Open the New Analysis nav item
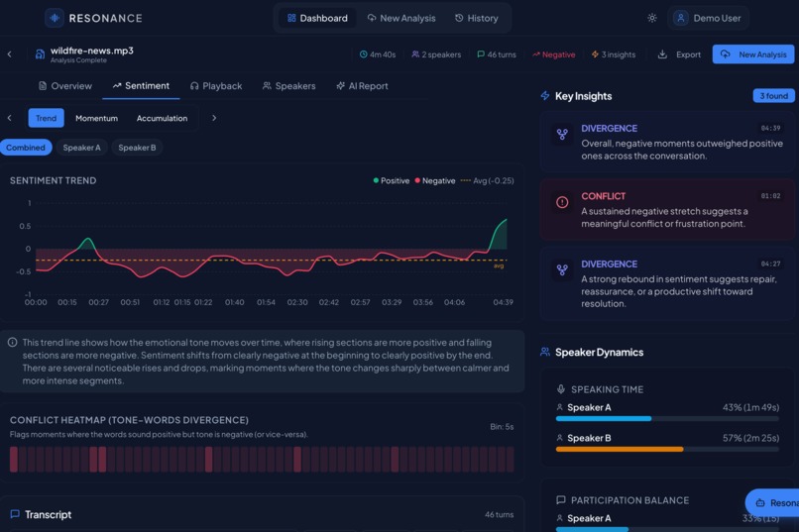799x532 pixels. (401, 18)
